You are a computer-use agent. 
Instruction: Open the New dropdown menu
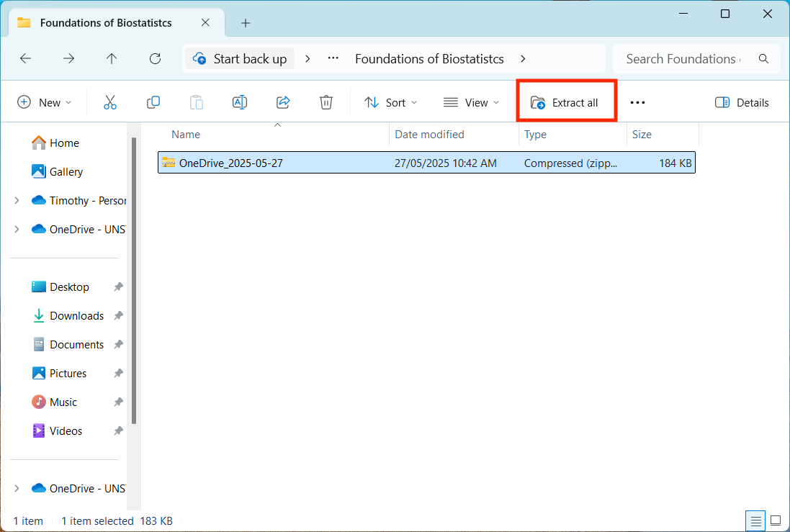click(45, 102)
